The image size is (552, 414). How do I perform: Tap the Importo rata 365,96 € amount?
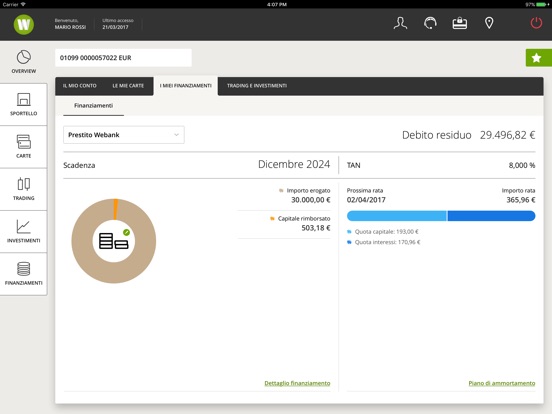tap(521, 200)
